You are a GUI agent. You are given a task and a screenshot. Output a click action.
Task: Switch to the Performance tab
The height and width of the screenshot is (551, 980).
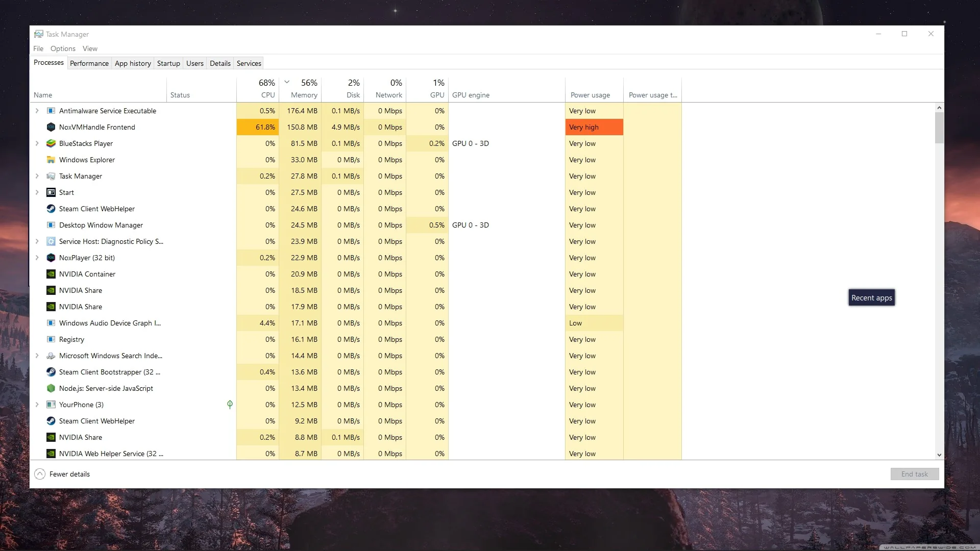pos(89,63)
